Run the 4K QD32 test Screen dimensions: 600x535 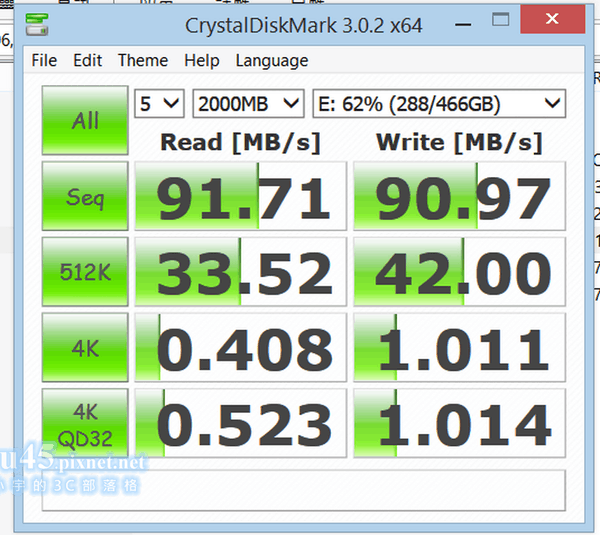point(85,423)
